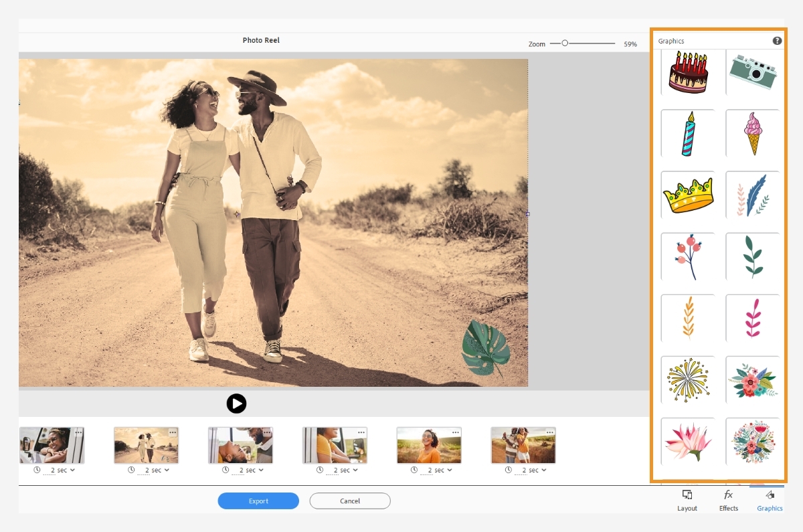
Task: Switch to the Effects panel
Action: point(729,501)
